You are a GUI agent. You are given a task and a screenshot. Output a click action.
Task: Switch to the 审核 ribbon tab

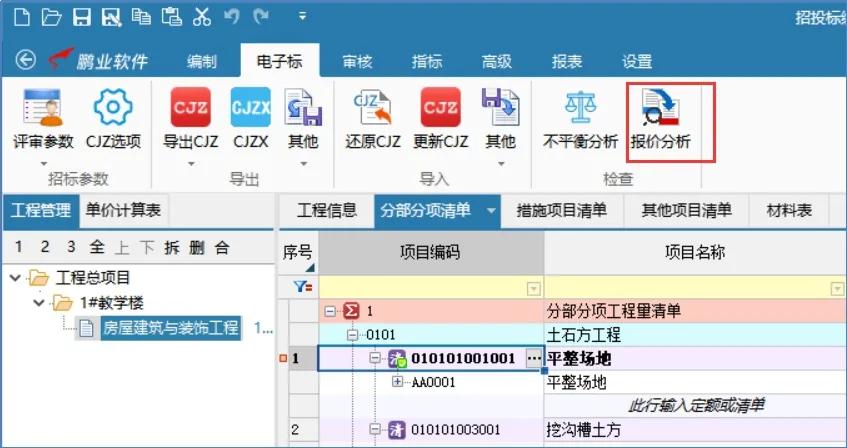click(357, 61)
